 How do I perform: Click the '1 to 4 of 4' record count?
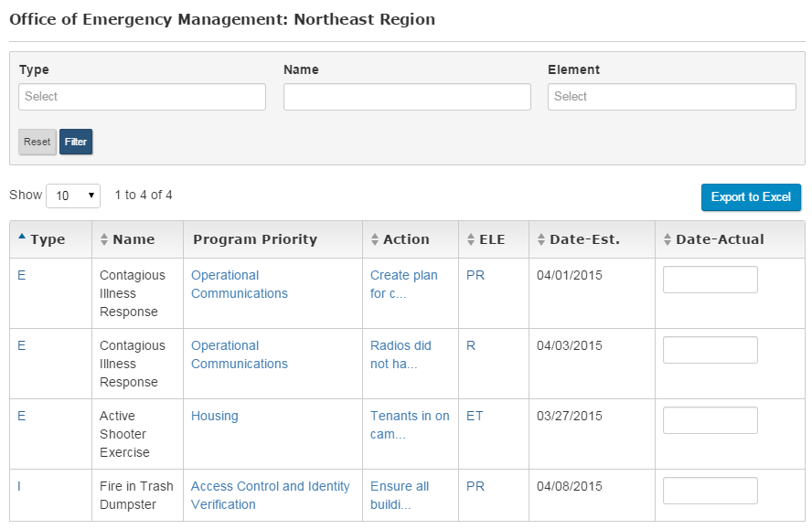pyautogui.click(x=144, y=196)
